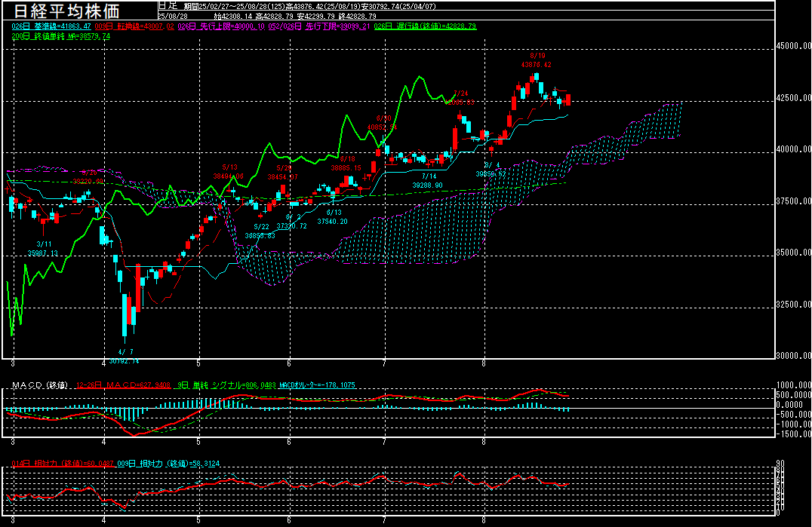The image size is (812, 527).
Task: Click the 始42308.14 opening price value
Action: click(233, 17)
